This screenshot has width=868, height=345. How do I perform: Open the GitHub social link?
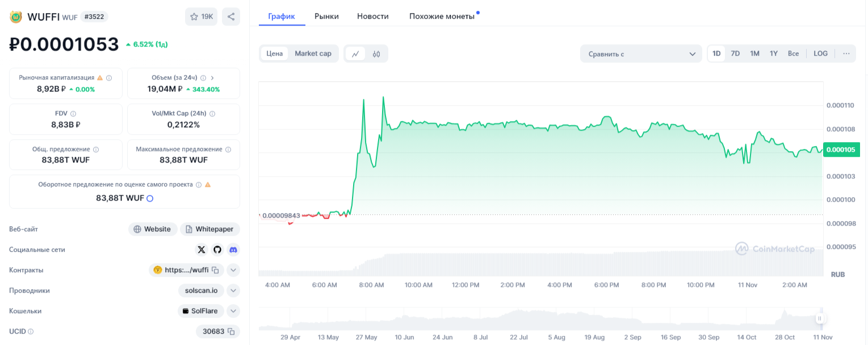(x=217, y=250)
